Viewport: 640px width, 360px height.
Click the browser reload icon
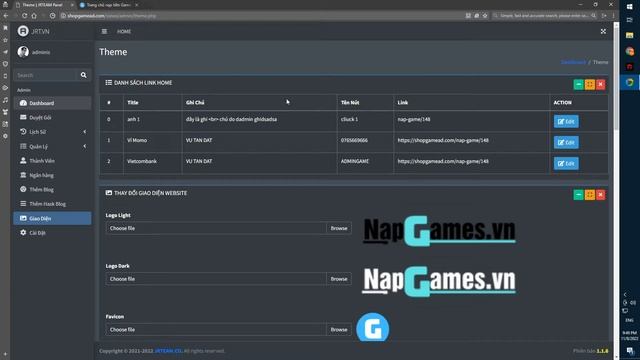[24, 16]
